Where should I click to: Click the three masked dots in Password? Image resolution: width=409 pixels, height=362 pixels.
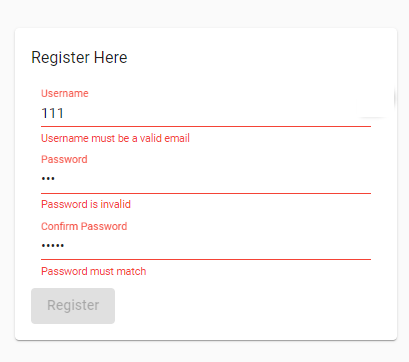[x=48, y=179]
